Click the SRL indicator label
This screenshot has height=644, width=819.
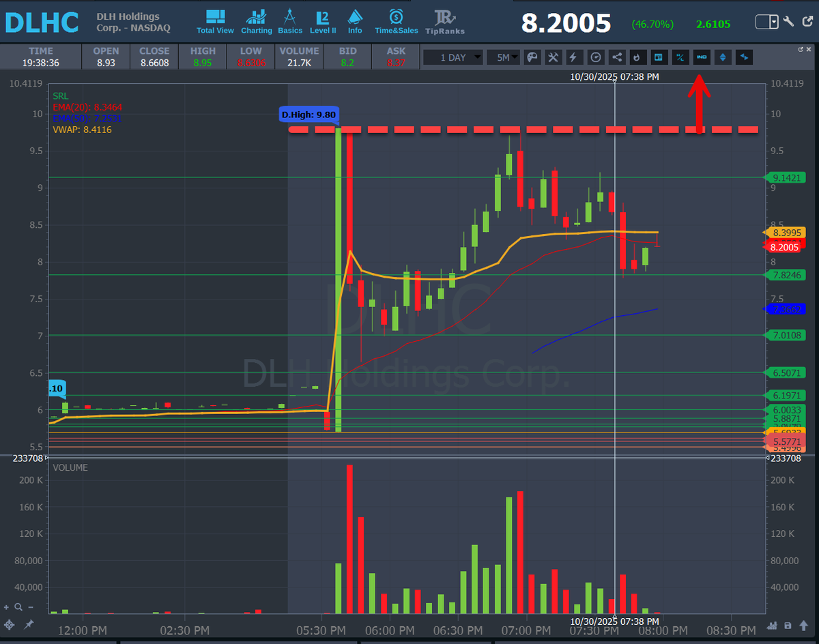point(60,96)
